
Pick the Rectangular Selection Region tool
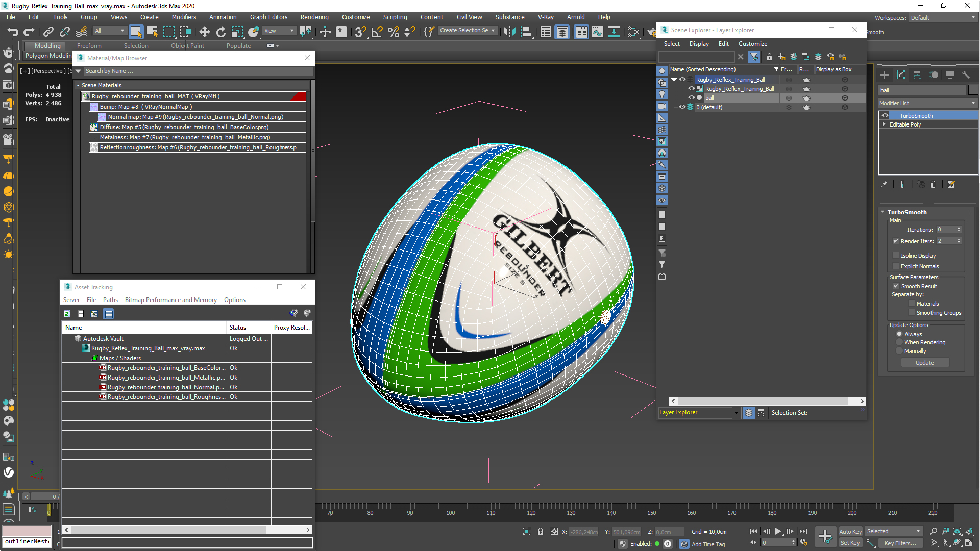click(x=168, y=32)
